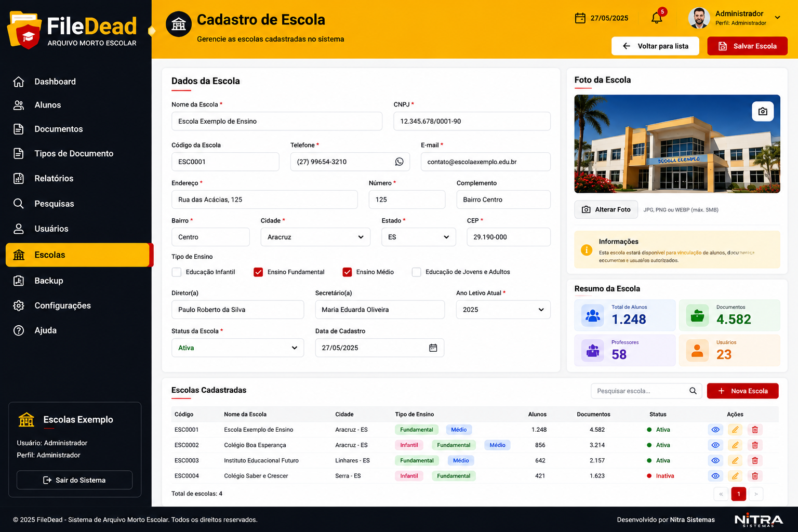Screen dimensions: 798x532
Task: Click the E-mail input field
Action: tap(485, 162)
